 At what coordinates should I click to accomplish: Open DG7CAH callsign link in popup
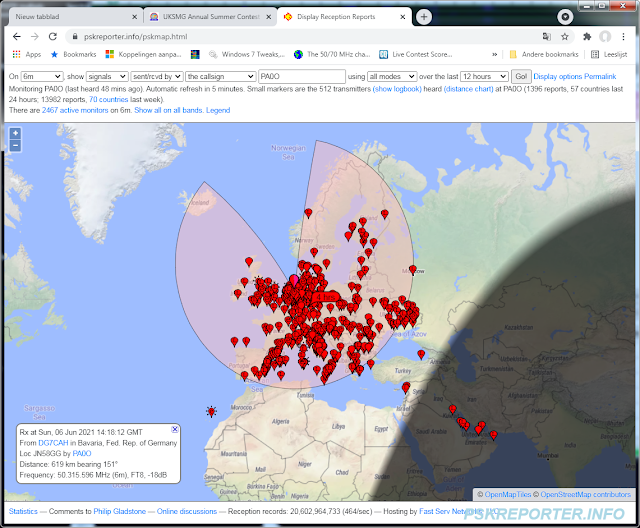53,443
